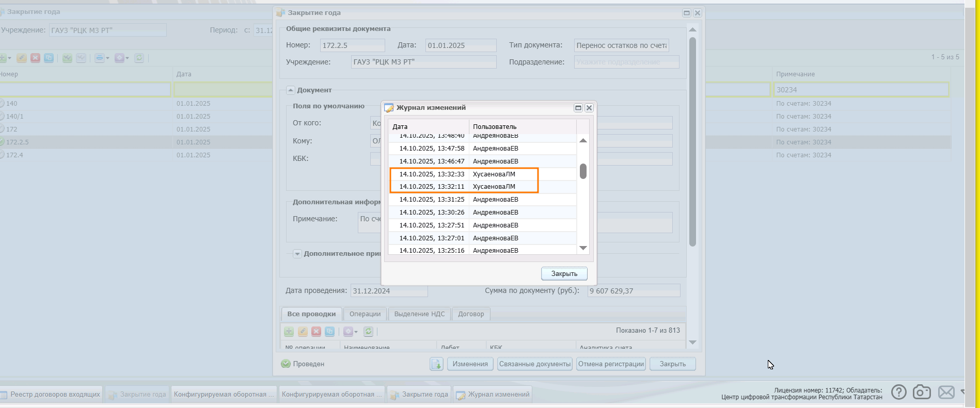Viewport: 980px width, 408px height.
Task: Select document 140/1 in the year-closing list
Action: click(x=136, y=117)
